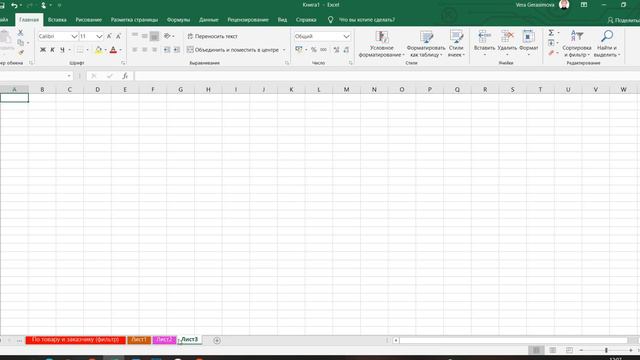The height and width of the screenshot is (360, 640).
Task: Select red sheet tab По товару и заказчику
Action: point(76,340)
